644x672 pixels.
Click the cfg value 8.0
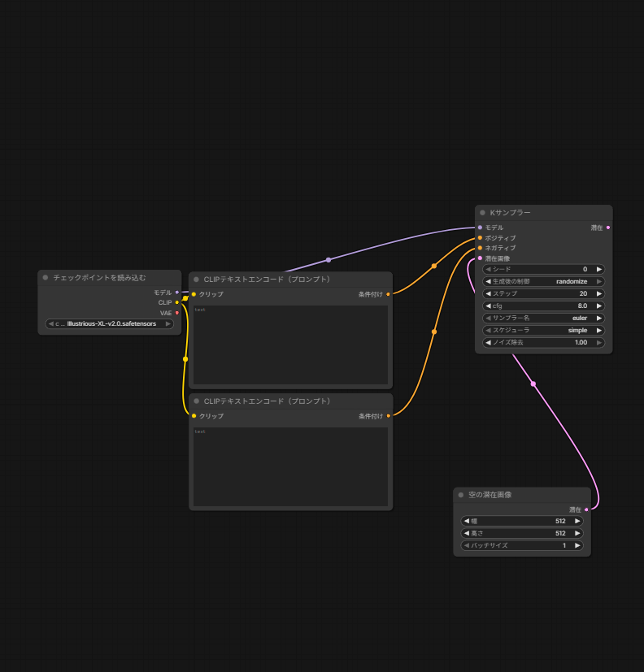(x=582, y=306)
